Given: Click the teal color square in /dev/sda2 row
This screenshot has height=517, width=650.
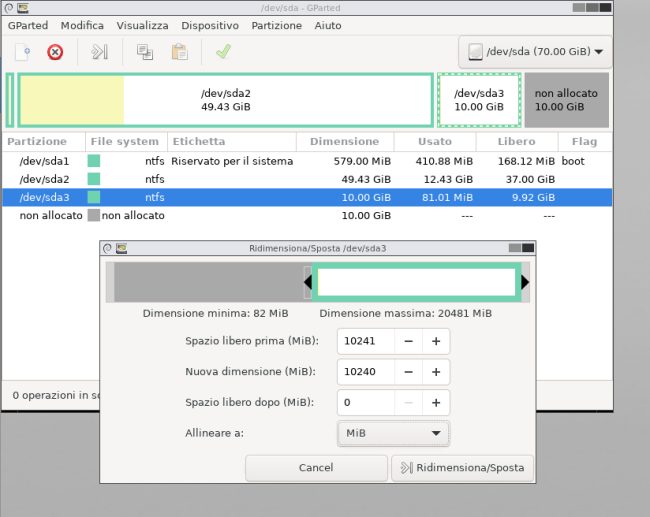Looking at the screenshot, I should point(94,179).
